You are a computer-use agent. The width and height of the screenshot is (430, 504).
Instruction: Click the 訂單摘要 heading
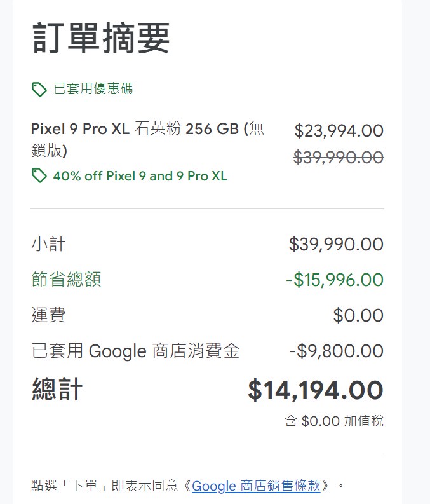click(x=101, y=38)
